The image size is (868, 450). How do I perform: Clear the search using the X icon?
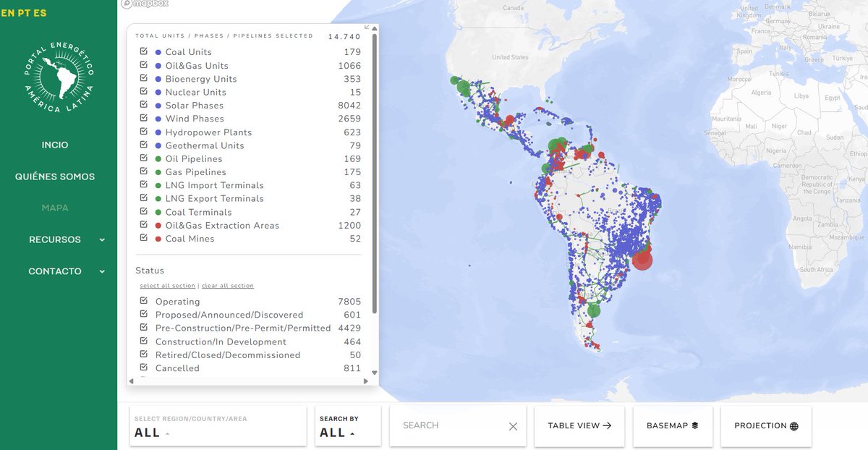pos(514,426)
